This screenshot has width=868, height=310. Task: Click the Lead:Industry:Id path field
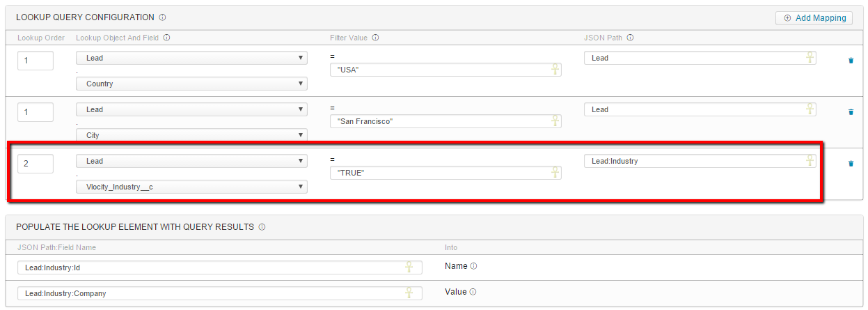[209, 268]
